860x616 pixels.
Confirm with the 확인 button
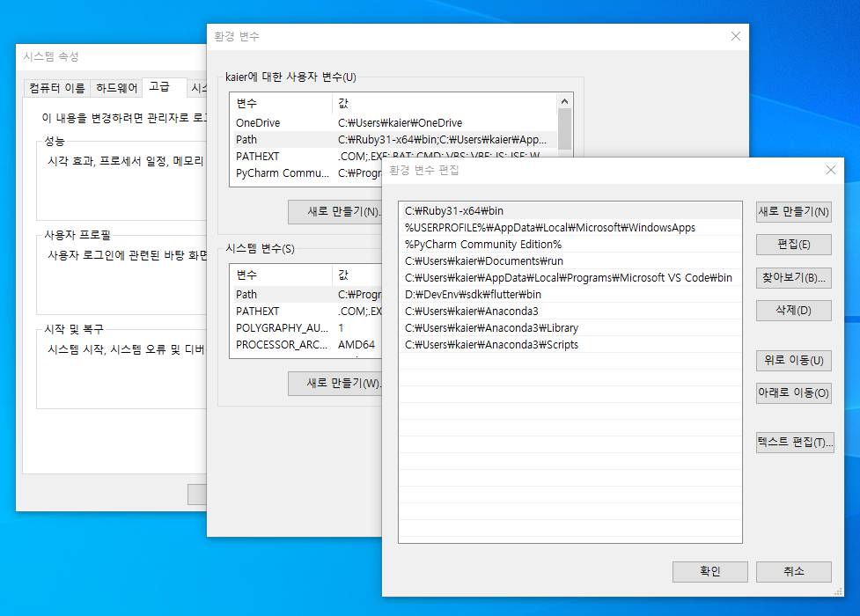click(x=709, y=571)
